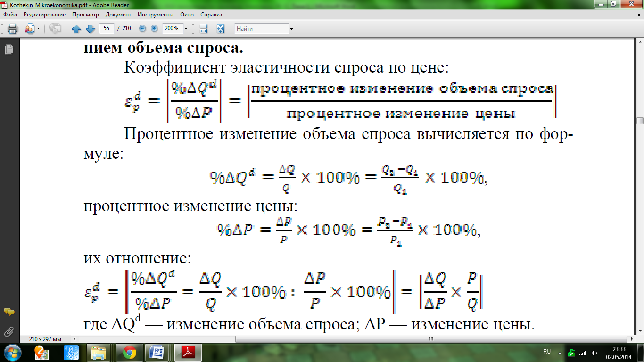644x362 pixels.
Task: Open the Просмотр menu
Action: (x=85, y=15)
